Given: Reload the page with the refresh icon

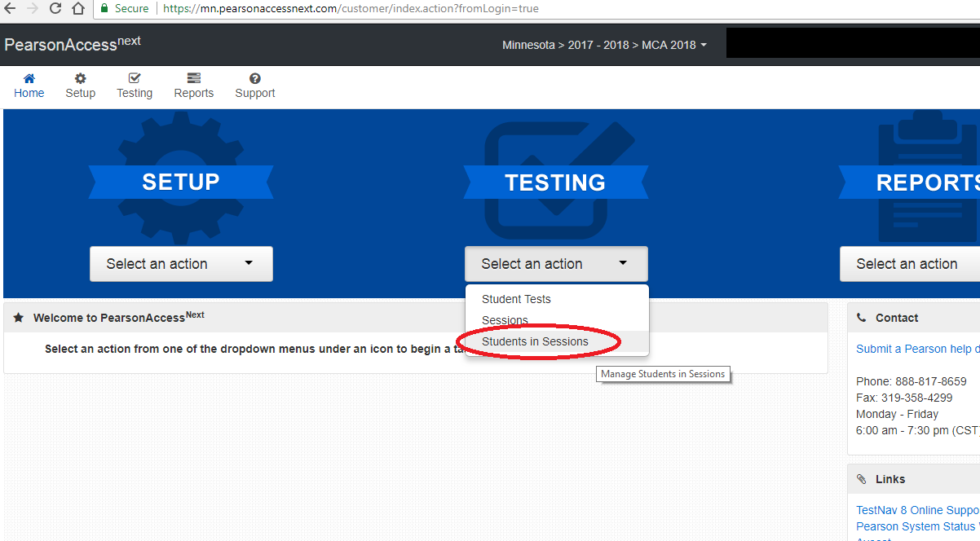Looking at the screenshot, I should point(55,9).
